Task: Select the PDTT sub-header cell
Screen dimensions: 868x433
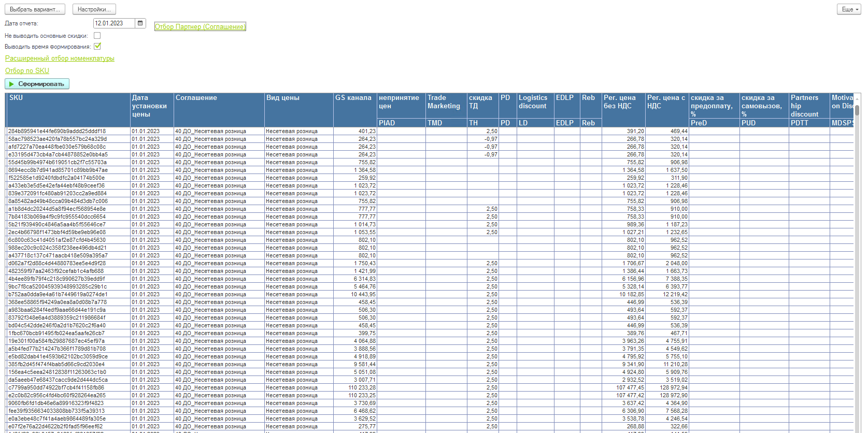Action: click(809, 123)
